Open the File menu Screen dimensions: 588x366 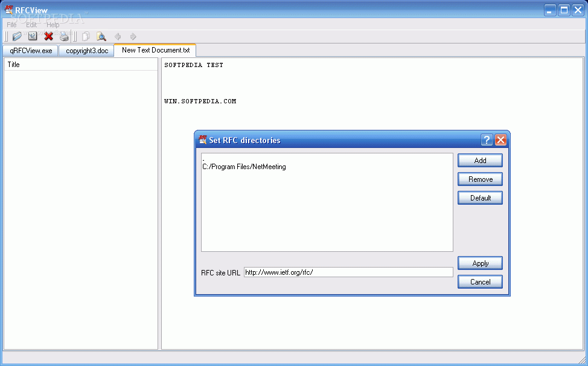[11, 25]
